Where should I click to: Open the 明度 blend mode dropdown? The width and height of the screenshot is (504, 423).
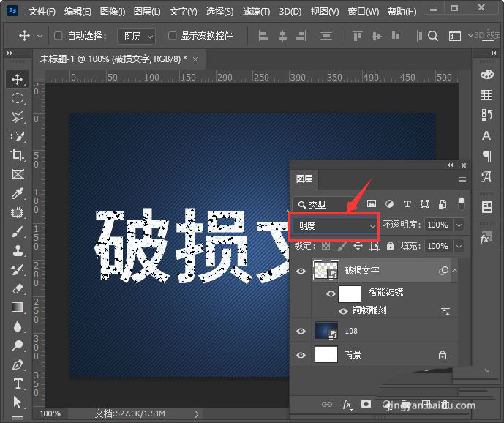pyautogui.click(x=334, y=226)
